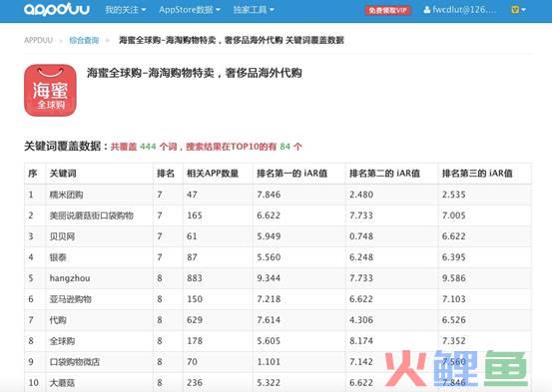Click the 84 TOP10 keywords count
552x392 pixels.
(285, 146)
